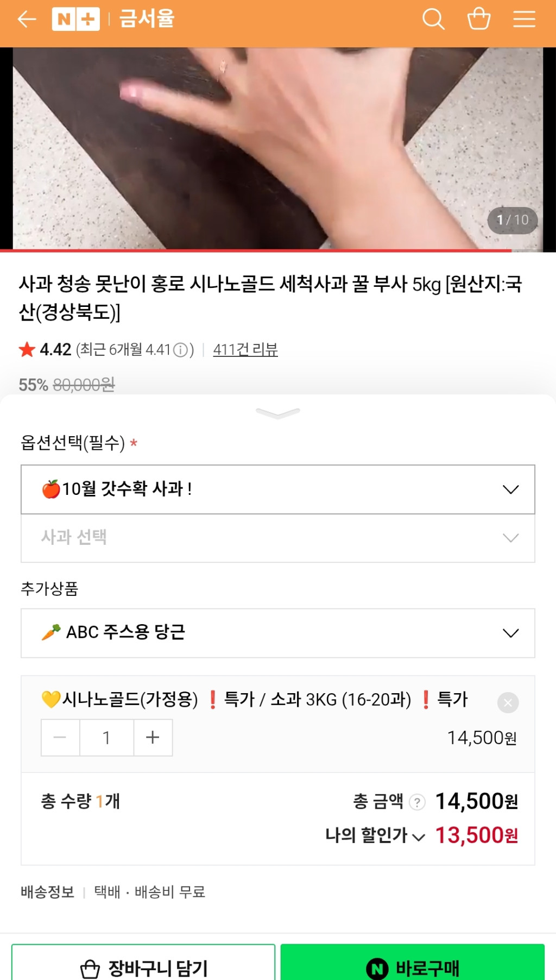This screenshot has width=556, height=980.
Task: Open the 10월 갓수확 사과 dropdown
Action: click(277, 489)
